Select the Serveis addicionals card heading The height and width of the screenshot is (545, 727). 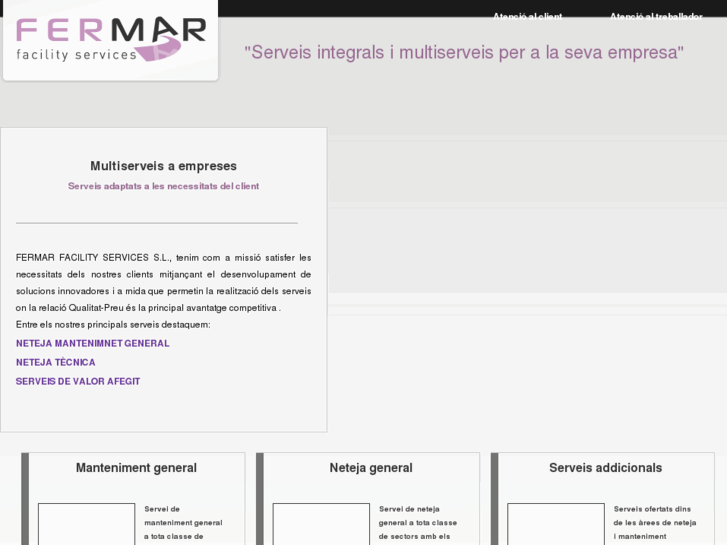coord(606,468)
